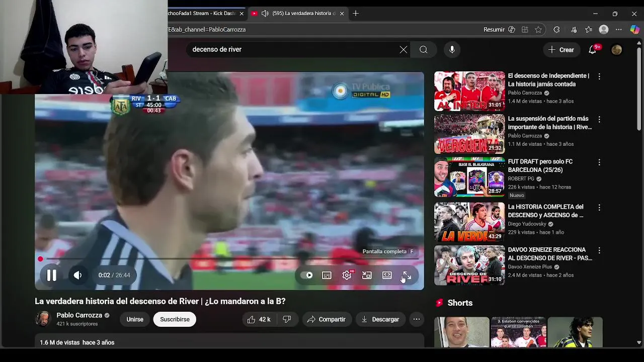Screen dimensions: 644x362
Task: Click the magnifier search button
Action: click(424, 49)
